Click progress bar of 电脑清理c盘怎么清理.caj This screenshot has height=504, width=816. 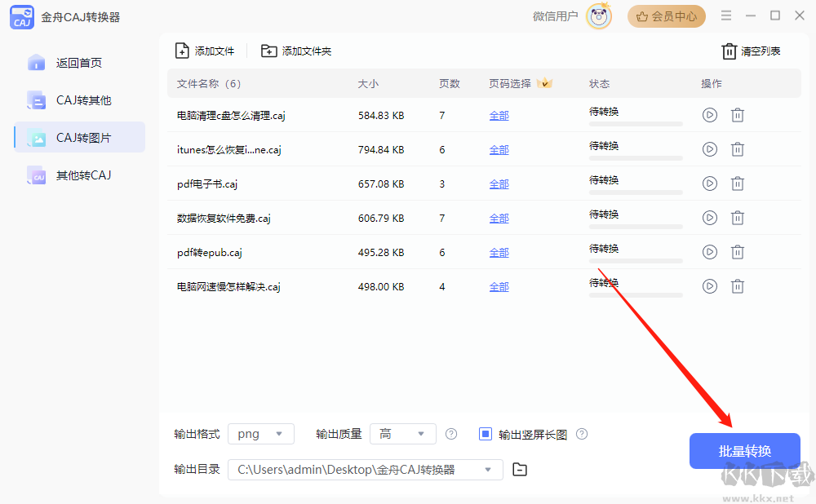click(x=636, y=124)
